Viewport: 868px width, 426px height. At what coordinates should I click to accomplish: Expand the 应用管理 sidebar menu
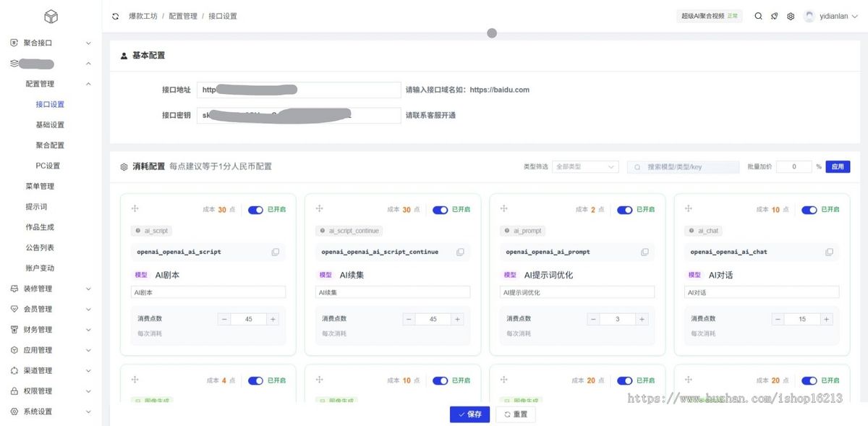tap(88, 350)
